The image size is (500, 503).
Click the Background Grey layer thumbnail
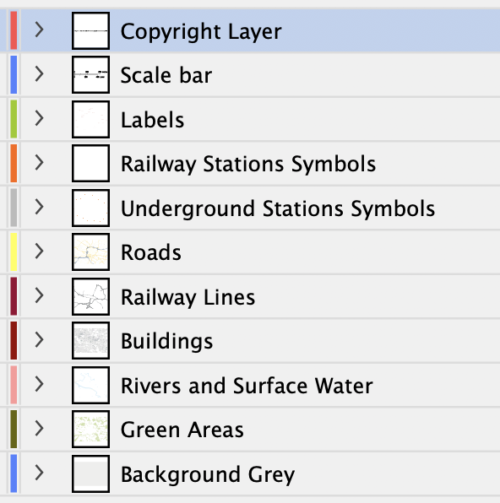pos(91,474)
